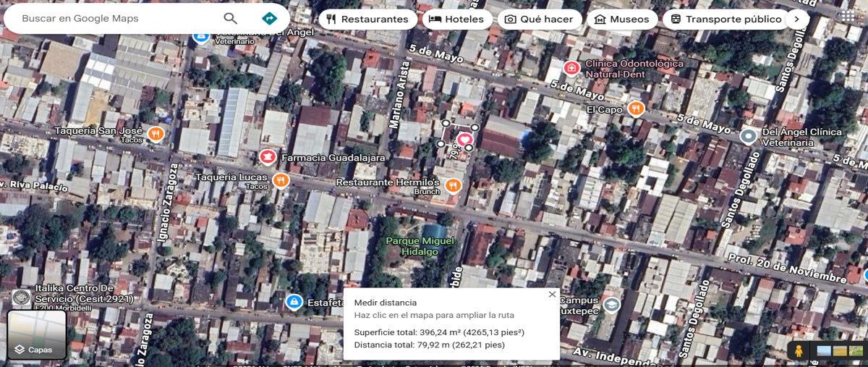Select the Farmacia Guadalajara map pin

click(268, 156)
